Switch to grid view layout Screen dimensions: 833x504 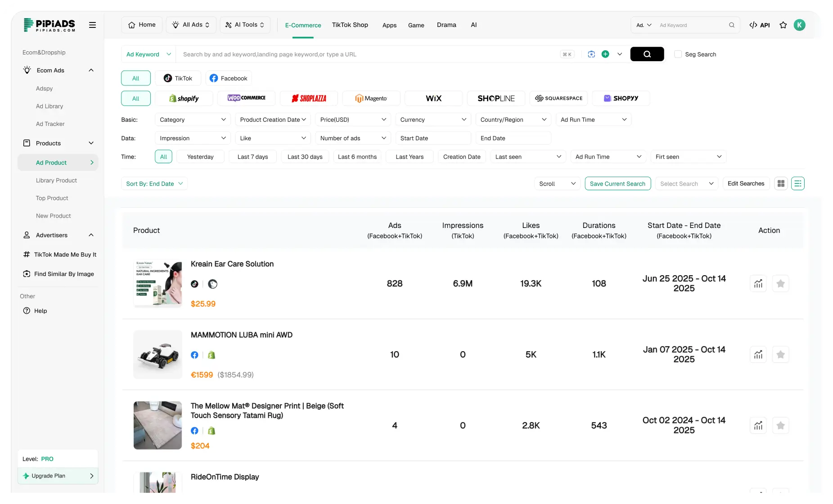[781, 183]
